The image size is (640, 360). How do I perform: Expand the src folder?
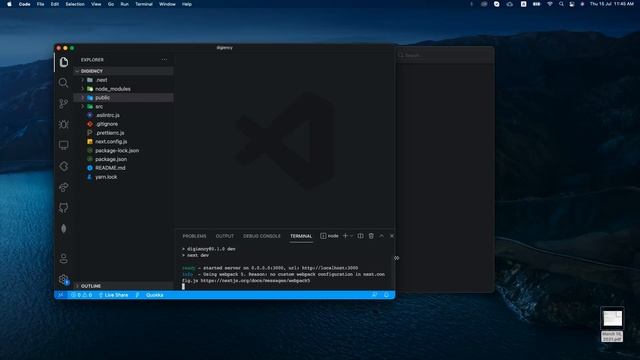tap(123, 107)
